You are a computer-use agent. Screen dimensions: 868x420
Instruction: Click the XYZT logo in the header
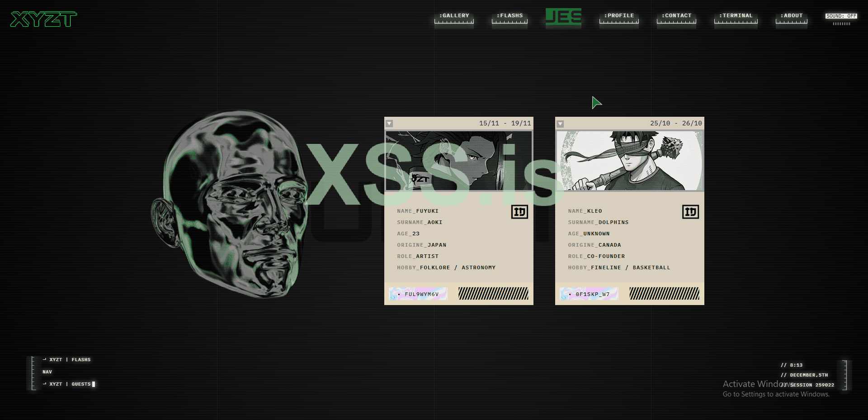44,19
